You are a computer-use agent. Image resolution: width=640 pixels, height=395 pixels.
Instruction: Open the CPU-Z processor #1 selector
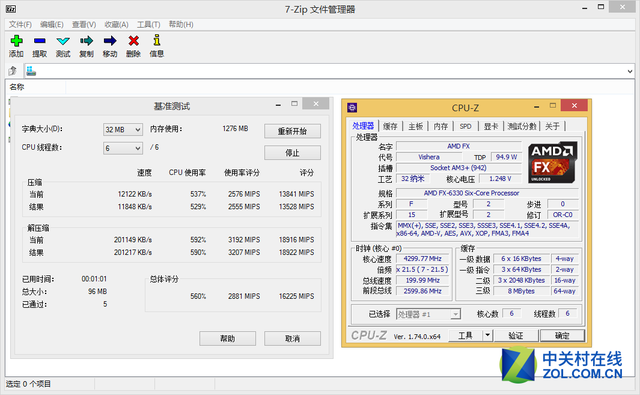click(428, 314)
